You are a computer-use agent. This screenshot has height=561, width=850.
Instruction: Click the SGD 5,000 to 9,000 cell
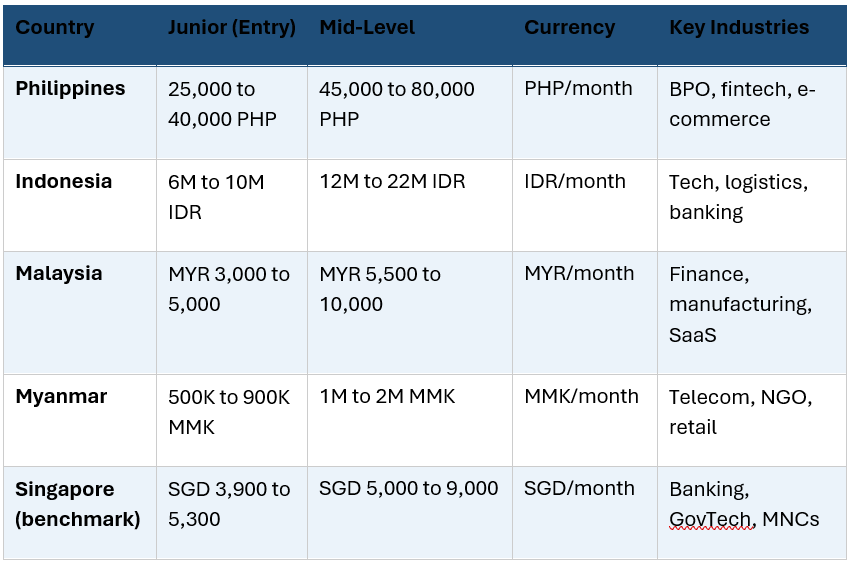click(410, 512)
